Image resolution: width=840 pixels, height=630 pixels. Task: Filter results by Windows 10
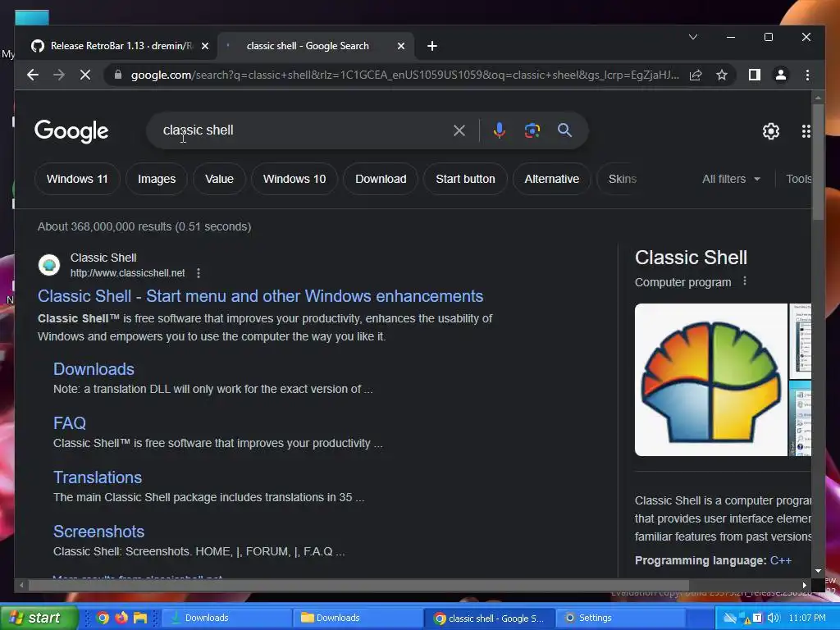point(294,179)
